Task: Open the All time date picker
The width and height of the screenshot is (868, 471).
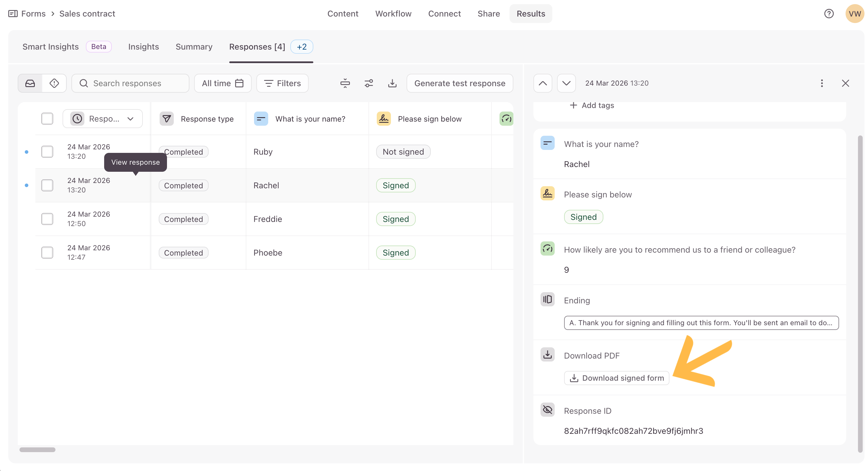Action: (223, 83)
